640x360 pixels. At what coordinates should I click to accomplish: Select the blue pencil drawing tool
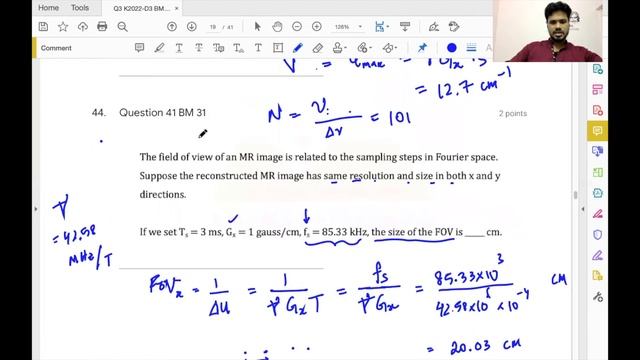tap(298, 48)
